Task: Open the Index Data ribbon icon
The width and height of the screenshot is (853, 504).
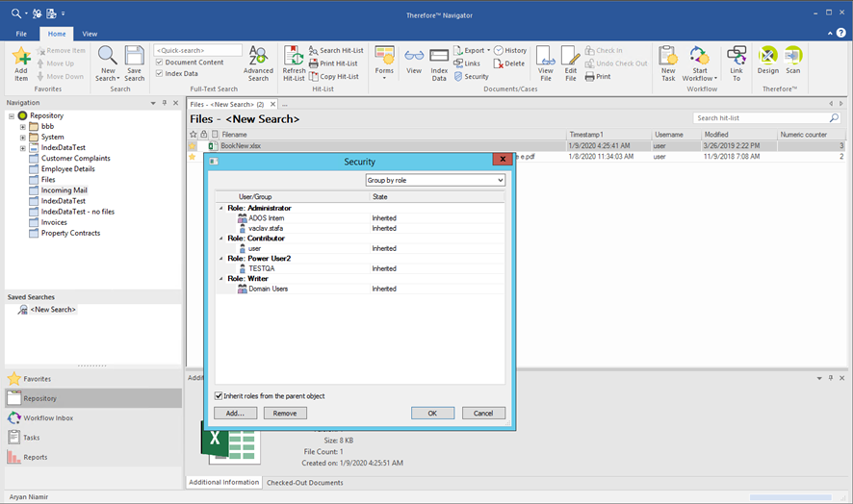Action: click(x=439, y=56)
